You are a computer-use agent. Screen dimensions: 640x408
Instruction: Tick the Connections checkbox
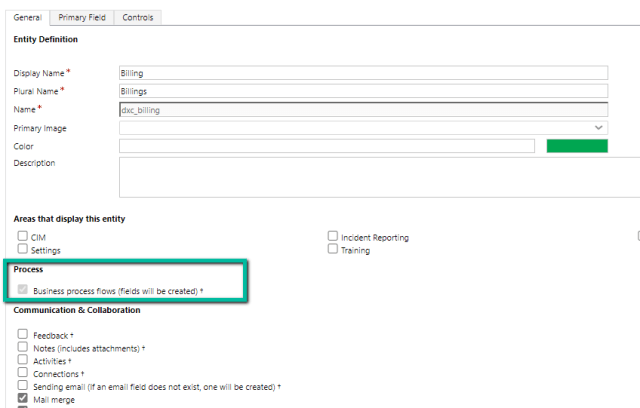tap(23, 373)
